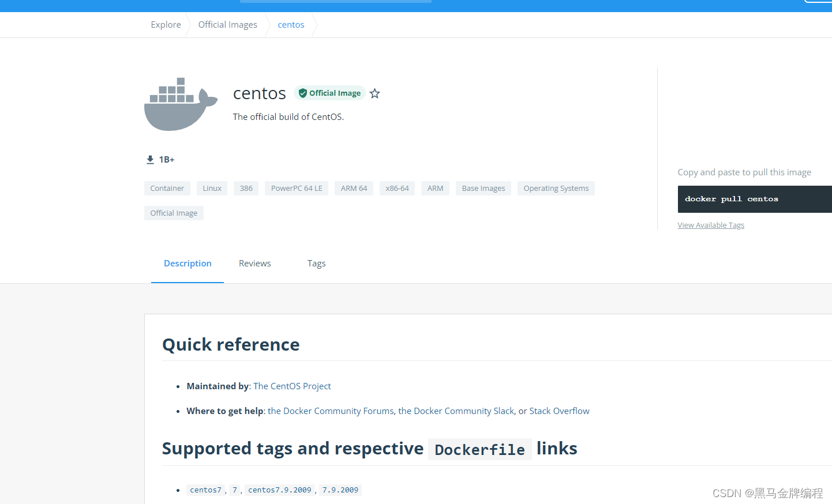Open the Docker Community Slack link
The image size is (832, 504).
click(456, 411)
